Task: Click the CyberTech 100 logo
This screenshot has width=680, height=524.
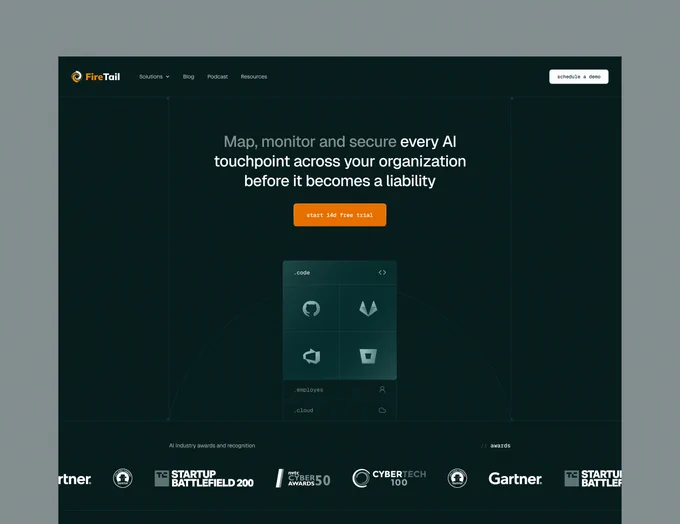Action: click(389, 478)
